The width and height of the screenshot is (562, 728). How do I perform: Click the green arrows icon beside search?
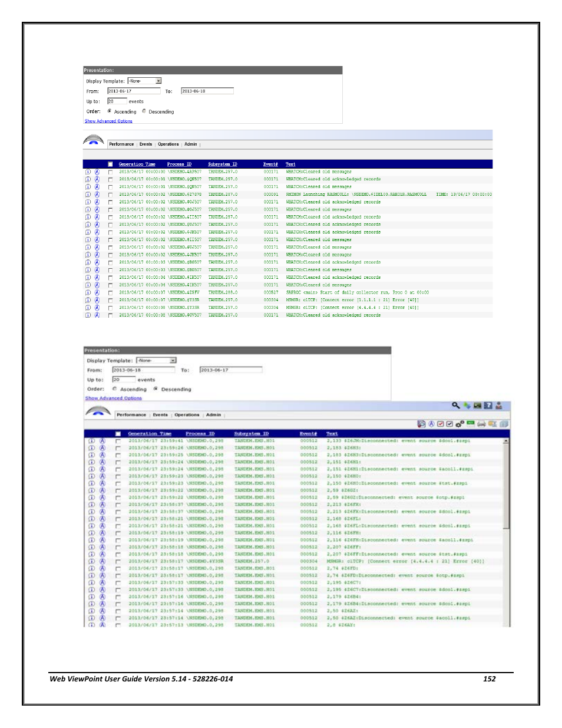(x=467, y=406)
